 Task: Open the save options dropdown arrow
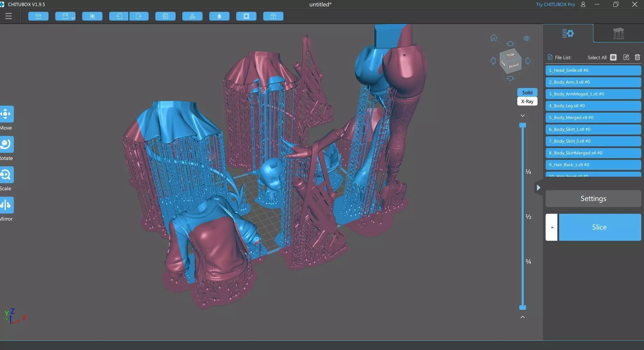pyautogui.click(x=73, y=18)
